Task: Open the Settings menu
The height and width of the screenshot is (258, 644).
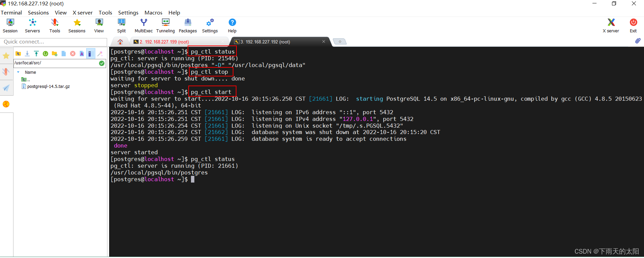Action: tap(128, 12)
